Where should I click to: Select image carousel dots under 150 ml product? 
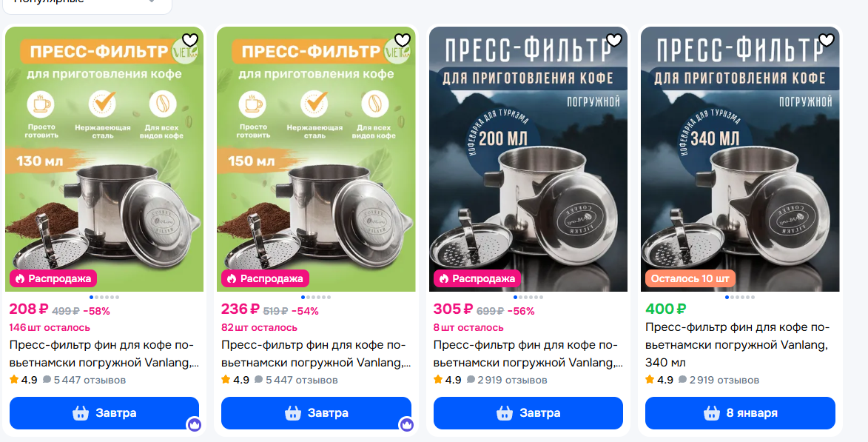click(316, 298)
